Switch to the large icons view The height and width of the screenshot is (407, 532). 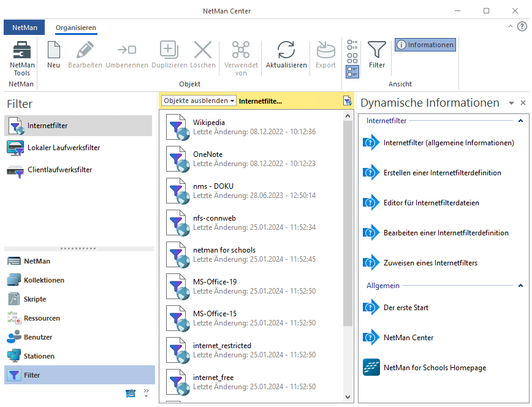(x=352, y=58)
